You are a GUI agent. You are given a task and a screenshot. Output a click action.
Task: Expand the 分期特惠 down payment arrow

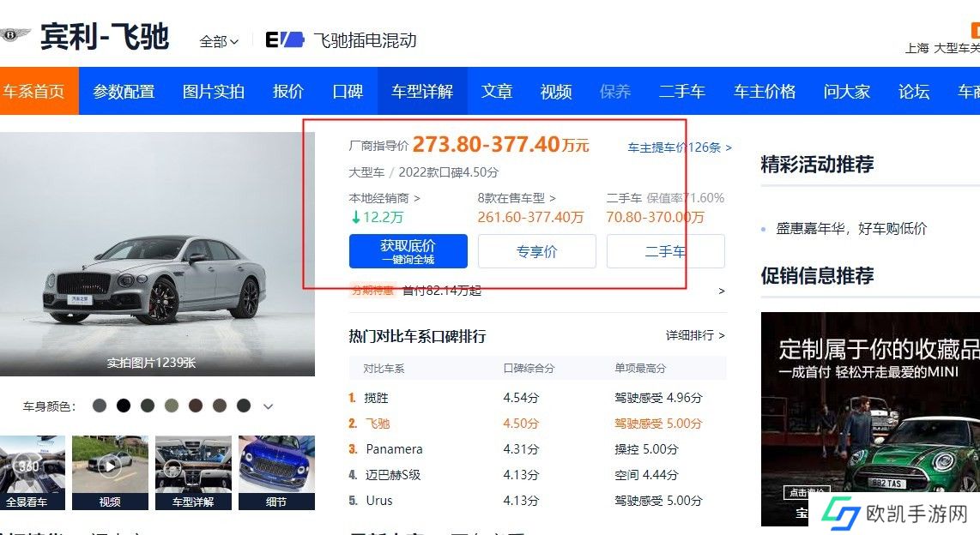point(721,291)
